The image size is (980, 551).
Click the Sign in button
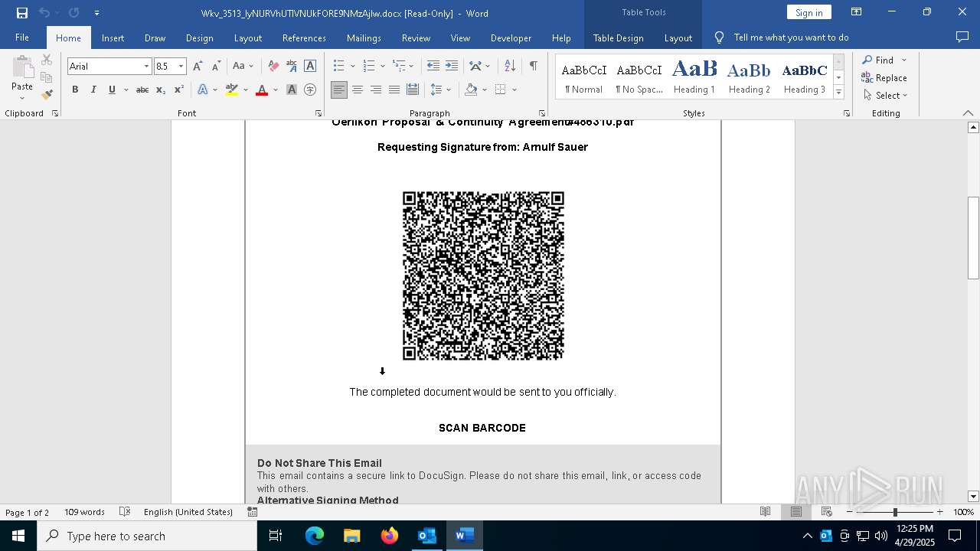[808, 12]
